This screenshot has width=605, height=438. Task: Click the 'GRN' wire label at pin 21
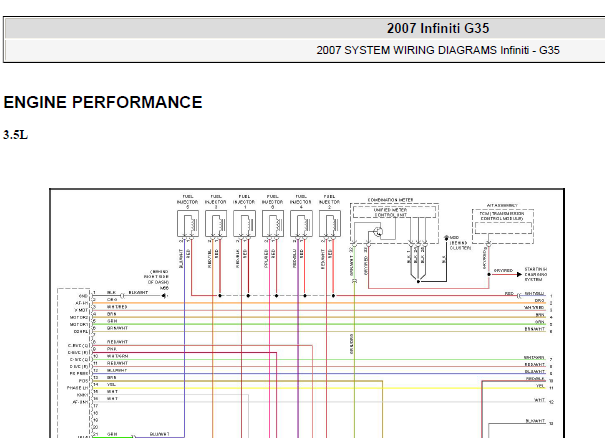(112, 434)
